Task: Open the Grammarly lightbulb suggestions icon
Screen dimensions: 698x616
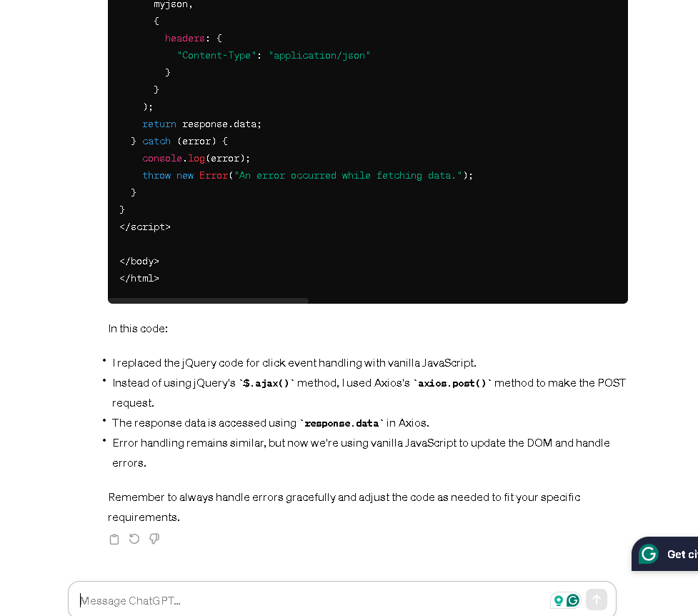Action: (x=558, y=600)
